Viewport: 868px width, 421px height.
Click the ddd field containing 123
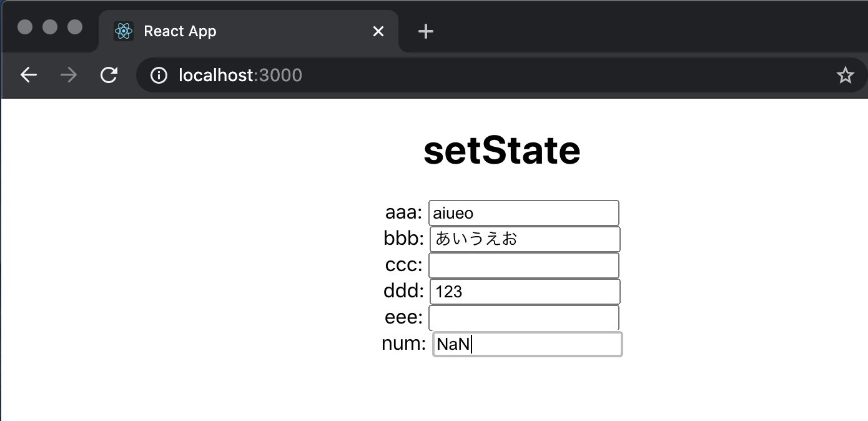click(x=524, y=291)
